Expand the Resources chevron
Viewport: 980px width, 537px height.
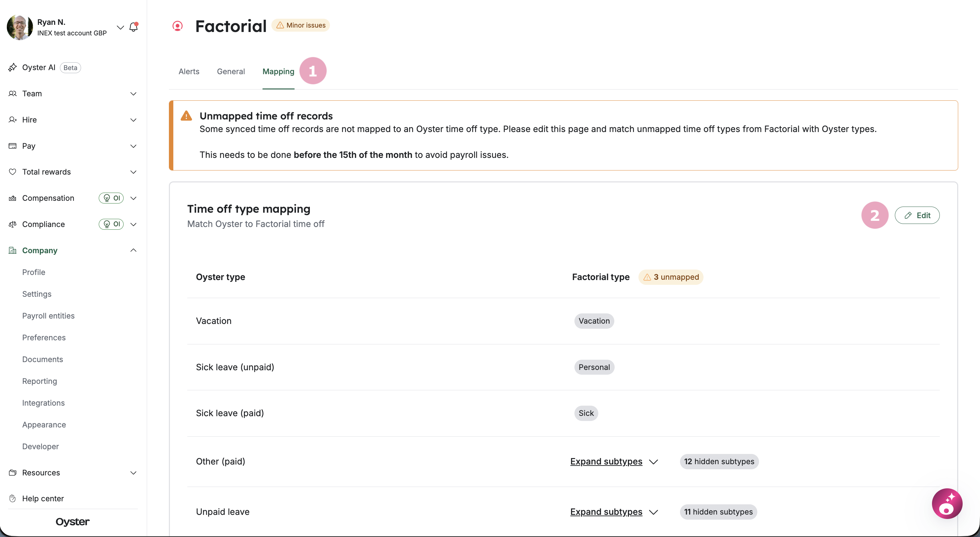[x=133, y=473]
